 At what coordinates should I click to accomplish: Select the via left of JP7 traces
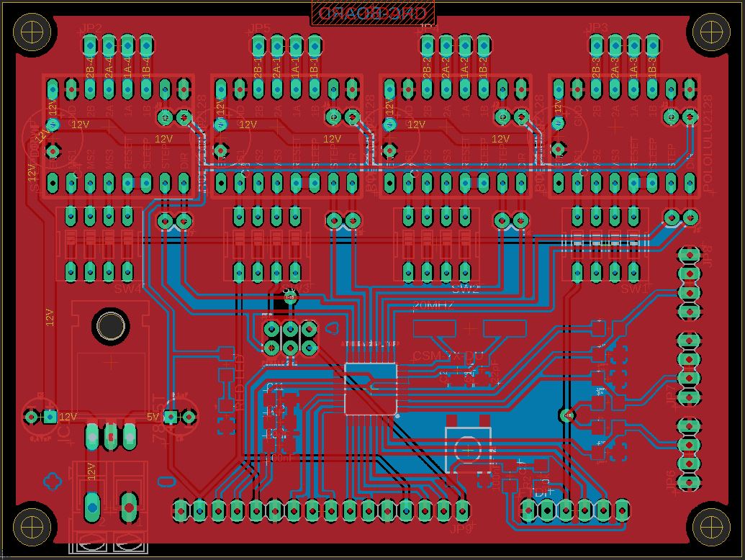[x=568, y=415]
